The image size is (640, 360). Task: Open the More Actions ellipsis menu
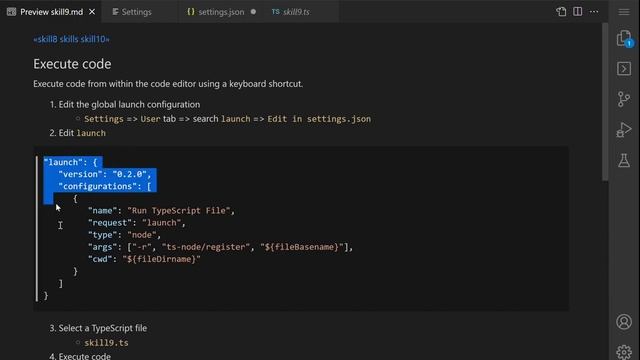594,11
